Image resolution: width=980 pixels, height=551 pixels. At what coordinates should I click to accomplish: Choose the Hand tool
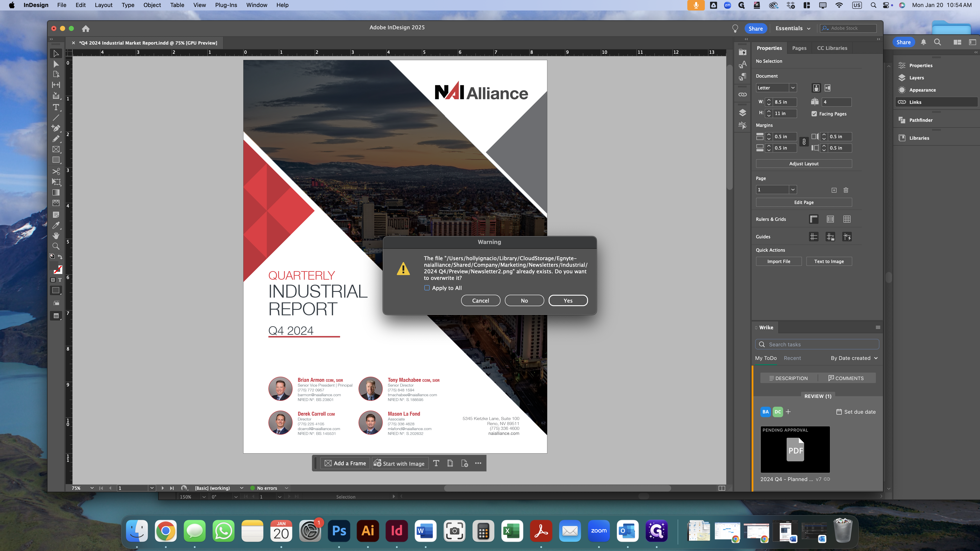point(56,236)
